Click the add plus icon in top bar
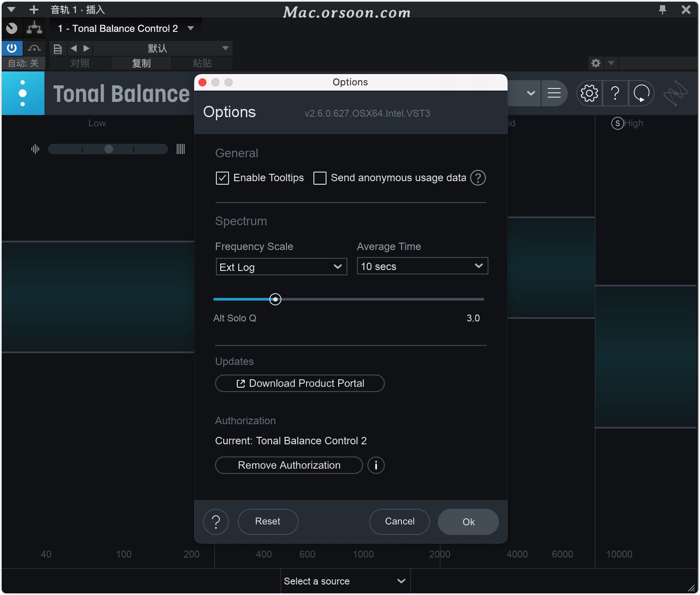Viewport: 700px width, 595px height. [34, 10]
